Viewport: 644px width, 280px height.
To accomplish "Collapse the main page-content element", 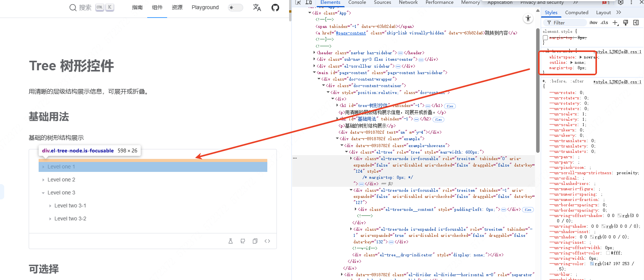I will tap(315, 73).
